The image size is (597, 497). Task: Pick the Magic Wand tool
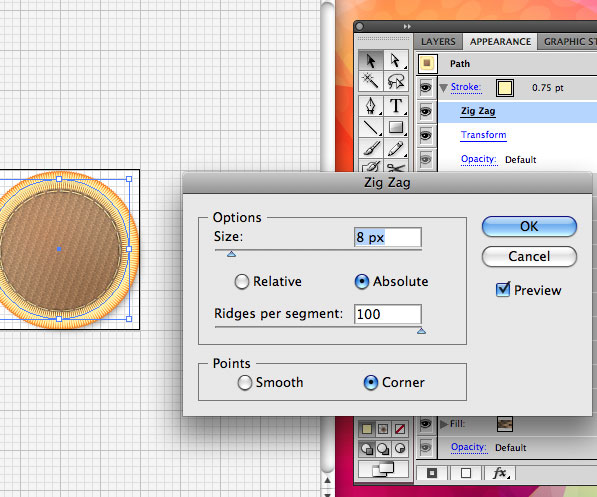370,81
